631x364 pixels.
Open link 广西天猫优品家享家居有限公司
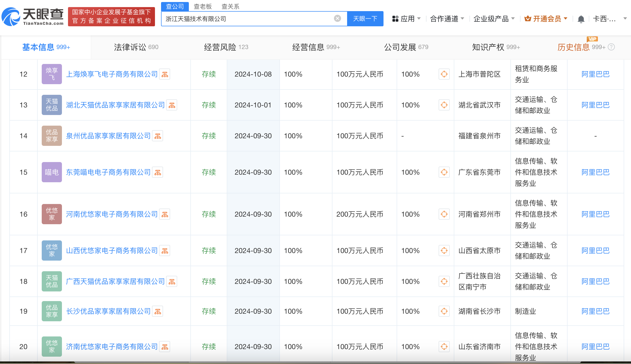tap(115, 282)
